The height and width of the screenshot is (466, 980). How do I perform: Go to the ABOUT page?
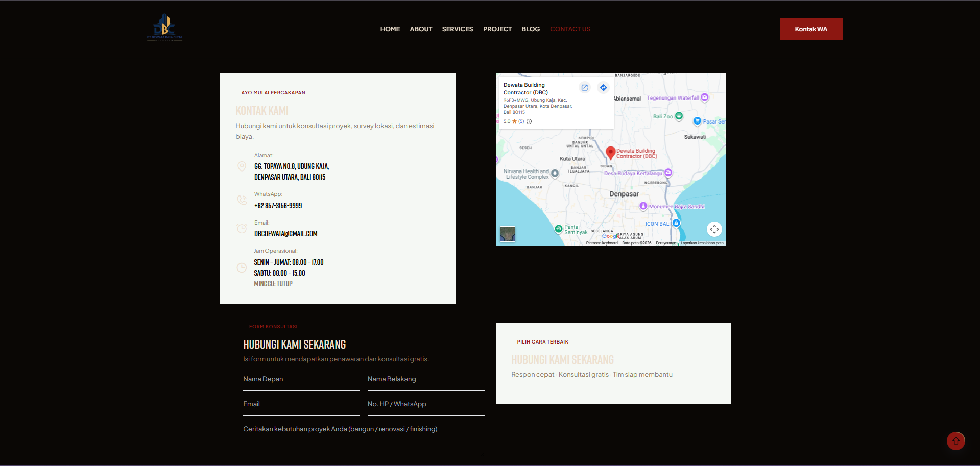pyautogui.click(x=421, y=29)
